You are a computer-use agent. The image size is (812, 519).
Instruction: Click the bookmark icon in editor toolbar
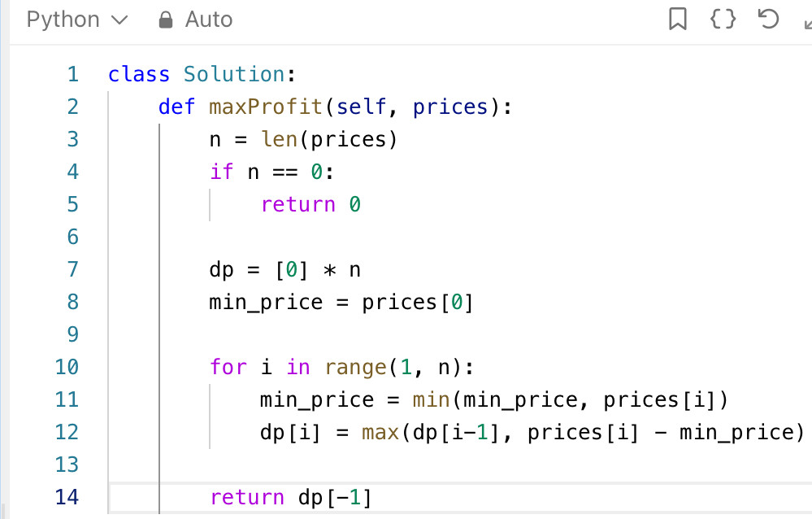tap(677, 20)
